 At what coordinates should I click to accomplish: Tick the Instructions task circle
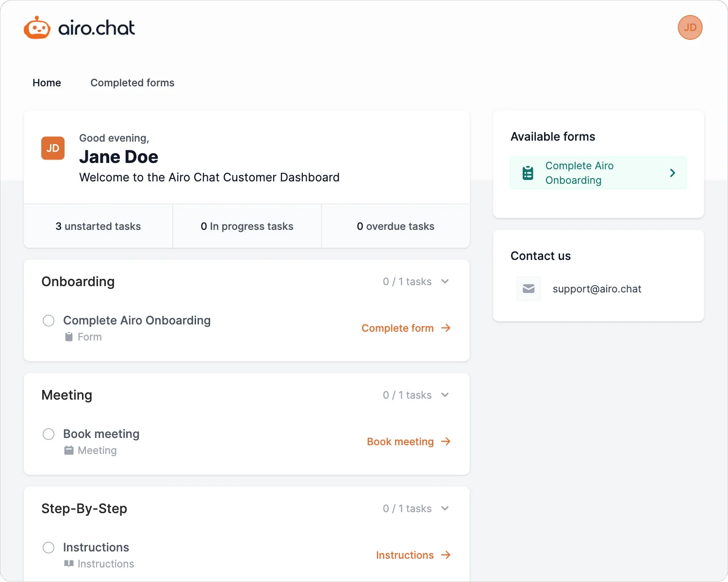49,548
